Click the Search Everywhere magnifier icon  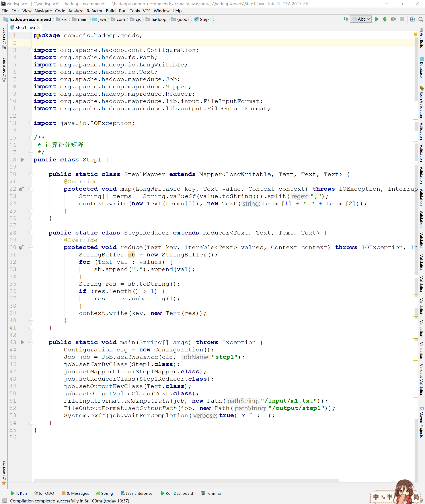pyautogui.click(x=421, y=19)
